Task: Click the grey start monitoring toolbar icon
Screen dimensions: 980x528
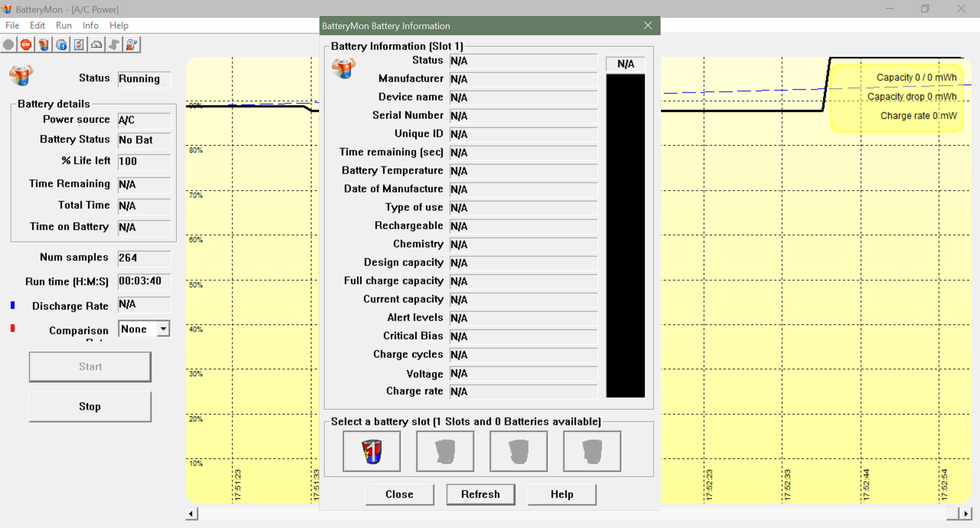Action: (x=8, y=45)
